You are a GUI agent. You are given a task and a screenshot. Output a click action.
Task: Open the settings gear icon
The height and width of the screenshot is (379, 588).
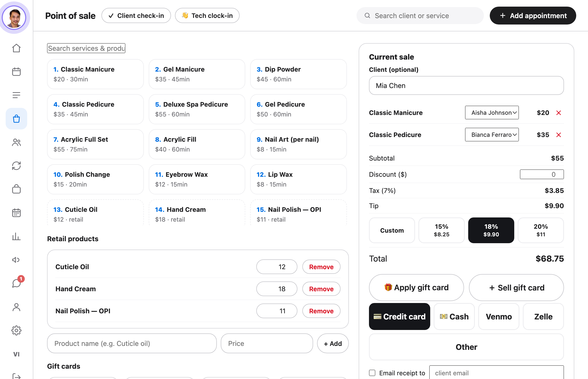pyautogui.click(x=16, y=330)
